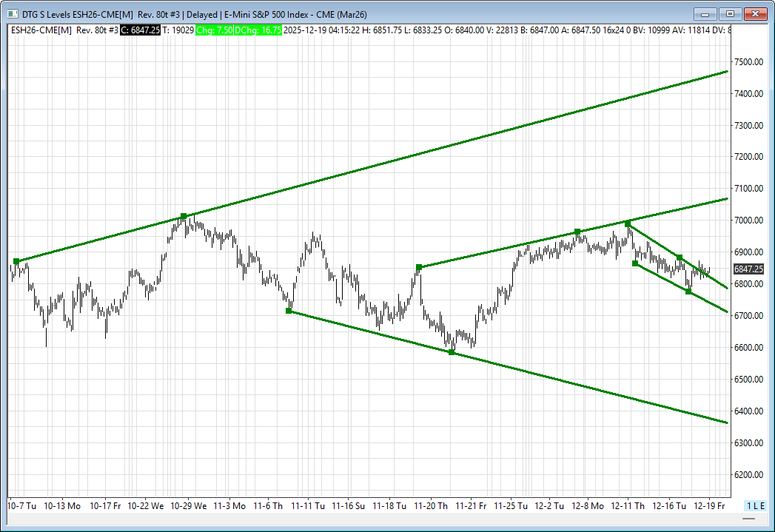Select trendline anchor at 11-6 low near 6715
775x532 pixels.
coord(289,311)
